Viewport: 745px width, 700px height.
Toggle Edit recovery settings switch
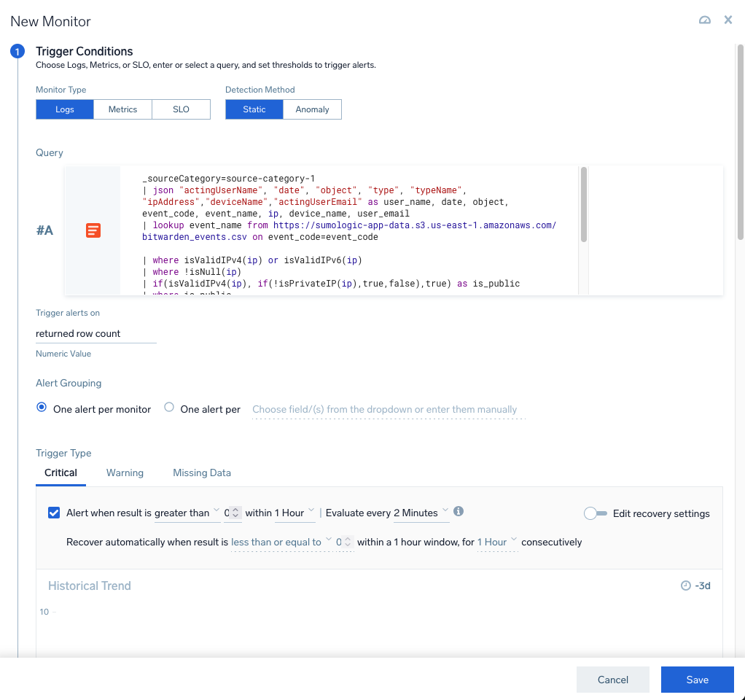(596, 513)
